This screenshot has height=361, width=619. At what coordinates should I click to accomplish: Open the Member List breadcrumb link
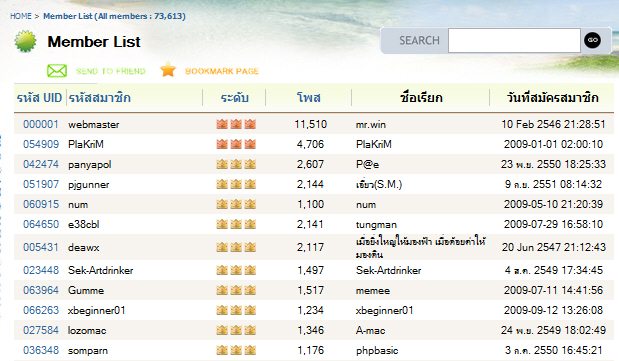pyautogui.click(x=114, y=16)
